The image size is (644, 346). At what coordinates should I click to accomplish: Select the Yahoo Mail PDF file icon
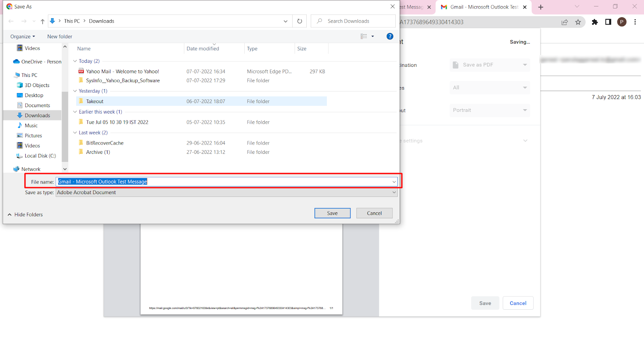coord(81,71)
